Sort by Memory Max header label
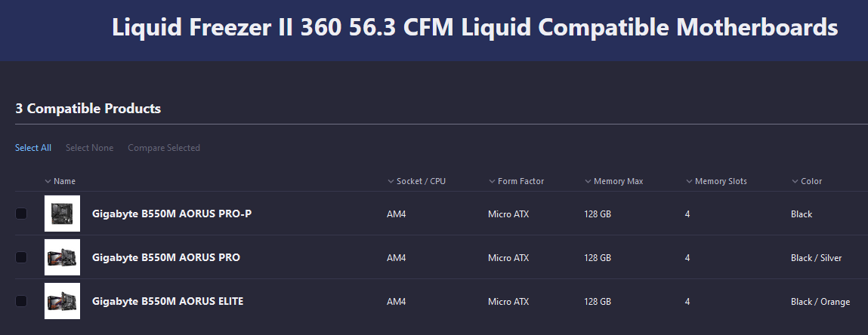The height and width of the screenshot is (335, 868). [x=619, y=181]
